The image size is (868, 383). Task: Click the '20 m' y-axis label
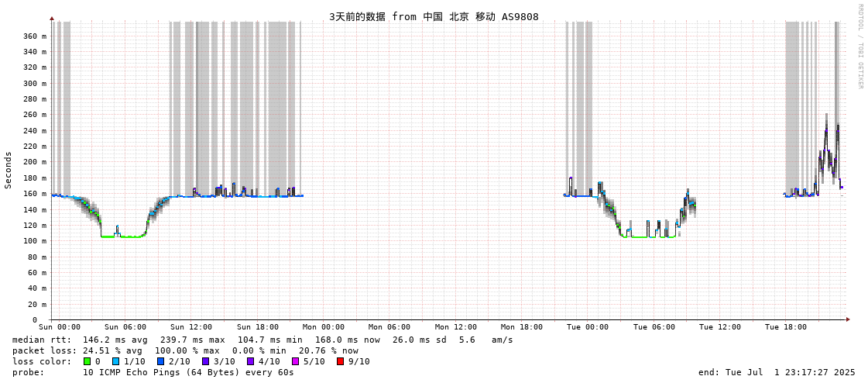pyautogui.click(x=37, y=304)
